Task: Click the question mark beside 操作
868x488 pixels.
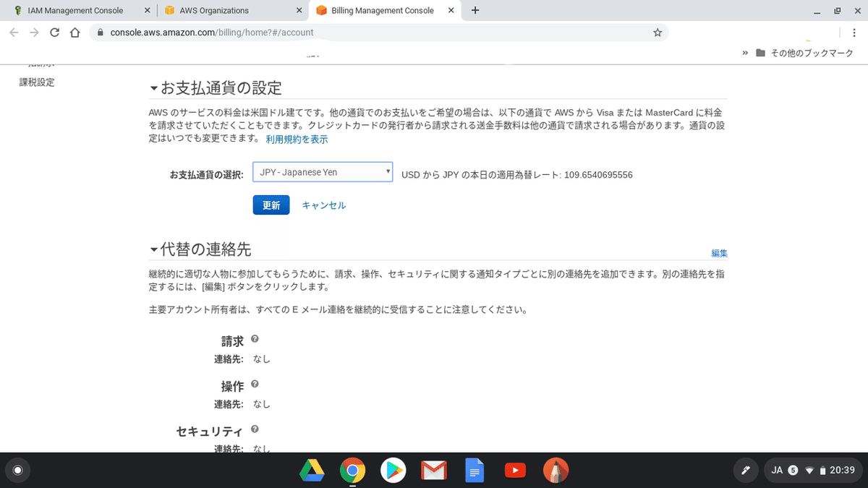Action: 254,385
